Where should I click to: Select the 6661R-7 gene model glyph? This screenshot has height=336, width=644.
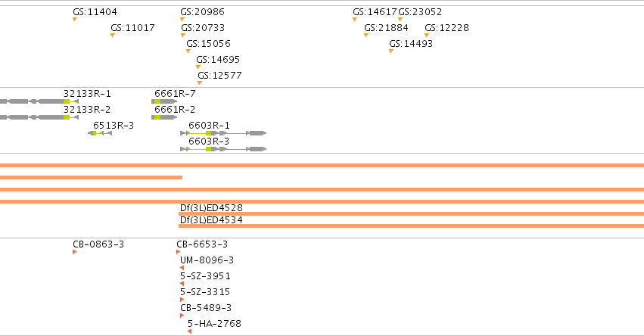click(x=164, y=101)
